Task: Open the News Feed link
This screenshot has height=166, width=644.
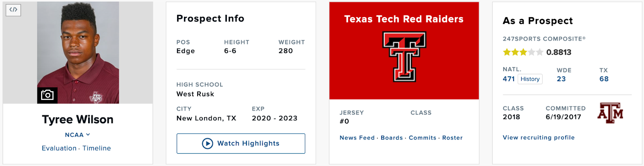Action: click(357, 138)
